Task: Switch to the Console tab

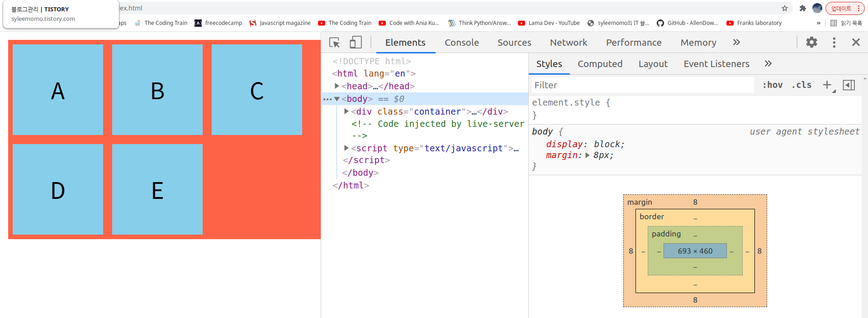Action: [x=461, y=43]
